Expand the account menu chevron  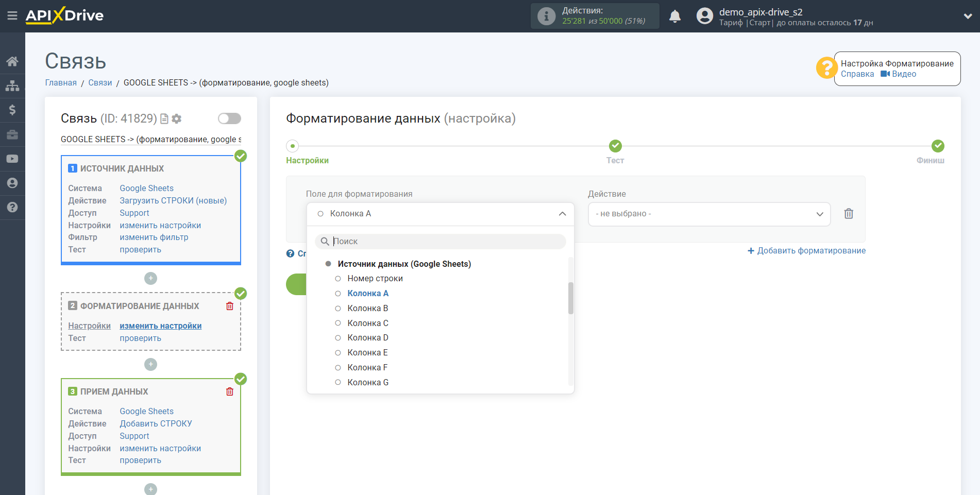pyautogui.click(x=968, y=16)
